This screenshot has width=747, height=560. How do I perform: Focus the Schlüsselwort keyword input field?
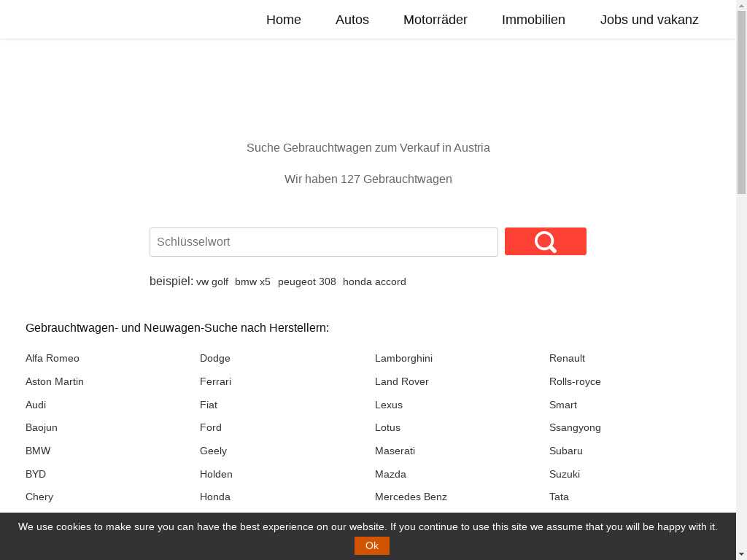(323, 242)
